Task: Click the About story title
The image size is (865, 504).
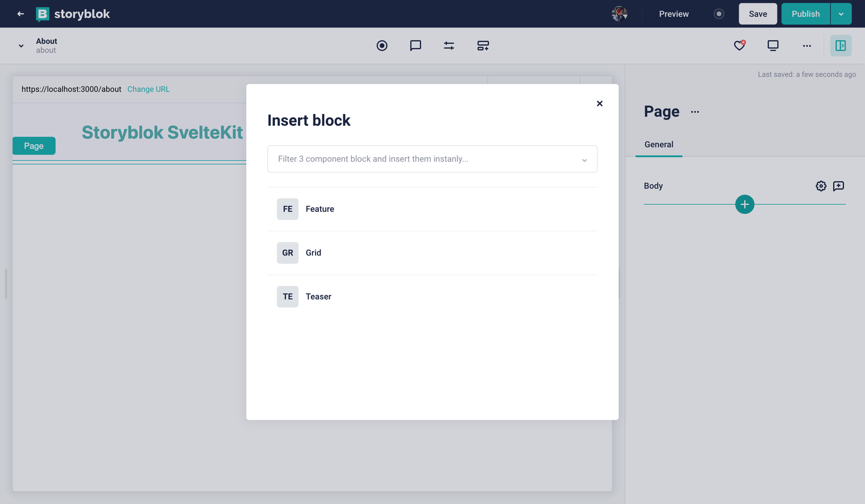Action: [46, 41]
